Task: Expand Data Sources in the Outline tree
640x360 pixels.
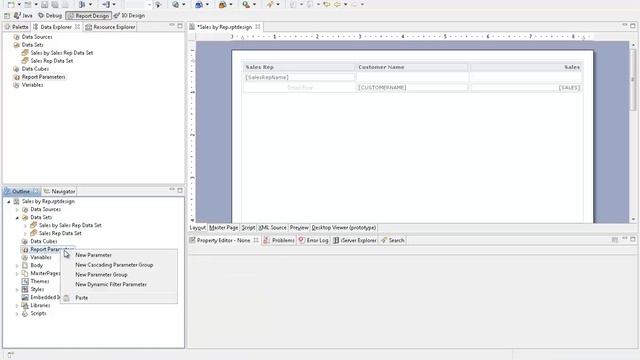Action: click(x=17, y=210)
